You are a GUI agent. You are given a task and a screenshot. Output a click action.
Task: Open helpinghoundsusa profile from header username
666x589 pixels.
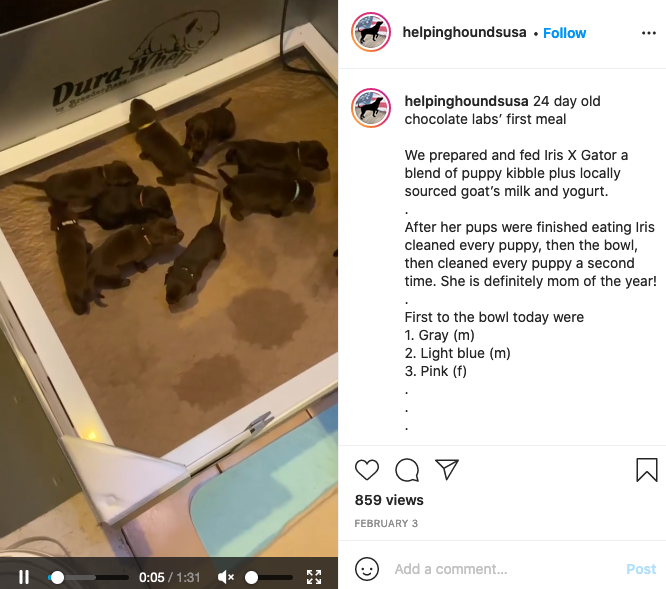pyautogui.click(x=464, y=32)
